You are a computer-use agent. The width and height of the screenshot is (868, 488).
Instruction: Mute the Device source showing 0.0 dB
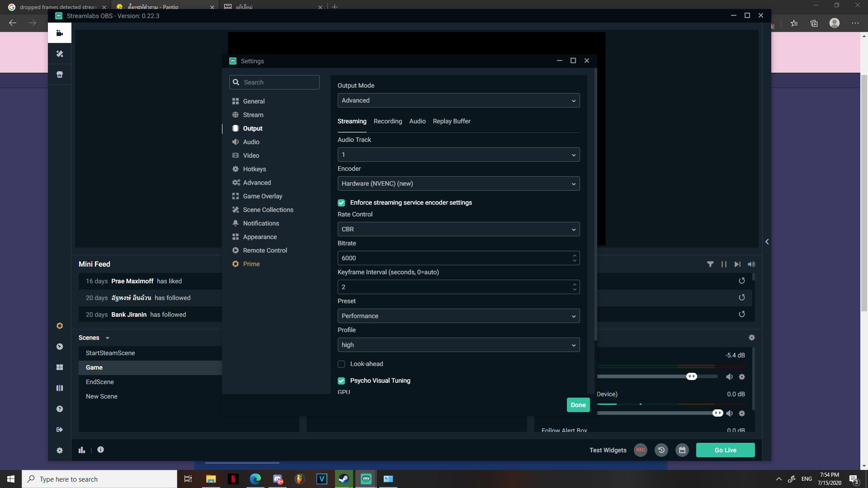pyautogui.click(x=729, y=413)
